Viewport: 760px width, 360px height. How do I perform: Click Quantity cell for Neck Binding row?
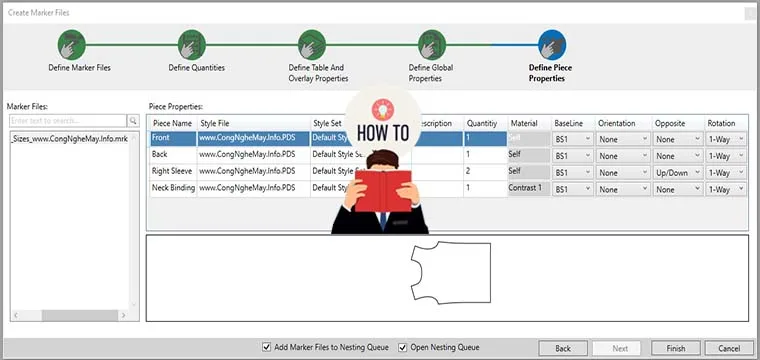(x=486, y=188)
